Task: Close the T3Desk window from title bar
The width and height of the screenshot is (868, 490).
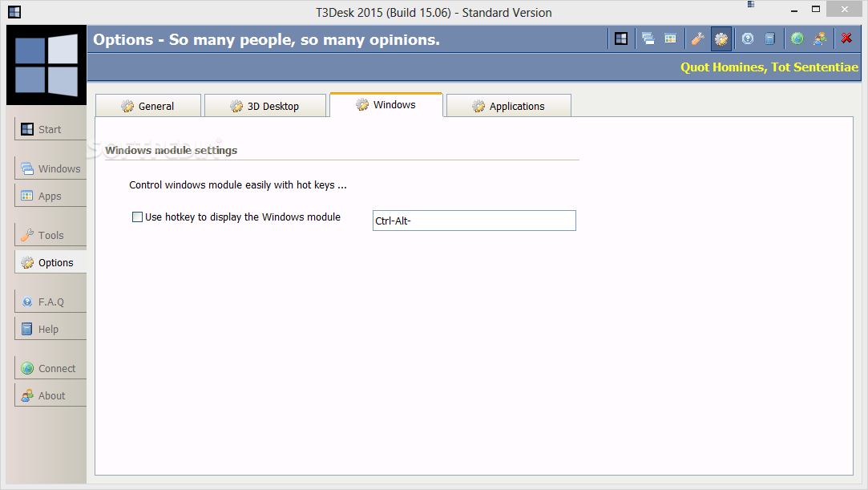Action: click(845, 9)
